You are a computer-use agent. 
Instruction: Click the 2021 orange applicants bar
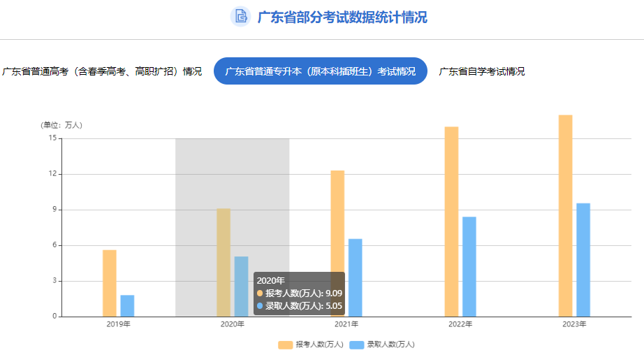(337, 243)
